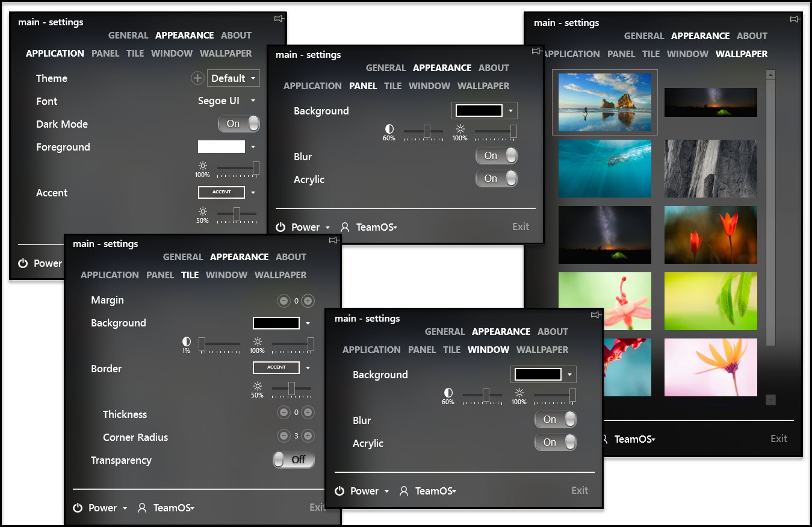Viewport: 812px width, 527px height.
Task: Click the user icon beside TeamOS in the Tile window
Action: pos(142,508)
